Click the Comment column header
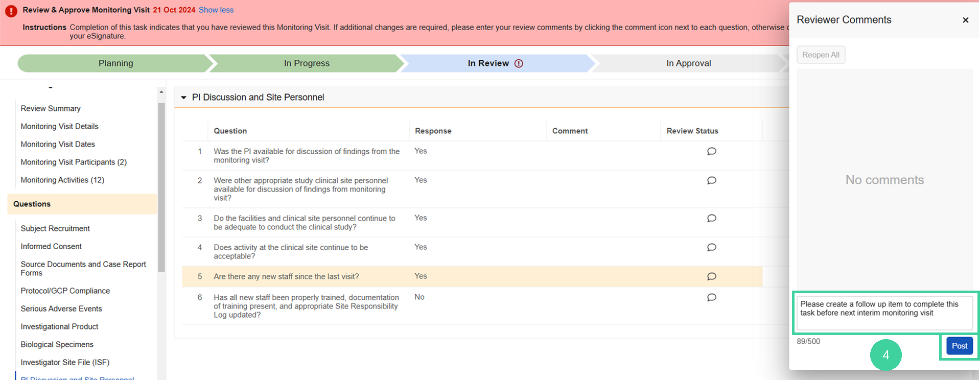Image resolution: width=980 pixels, height=380 pixels. pyautogui.click(x=570, y=131)
